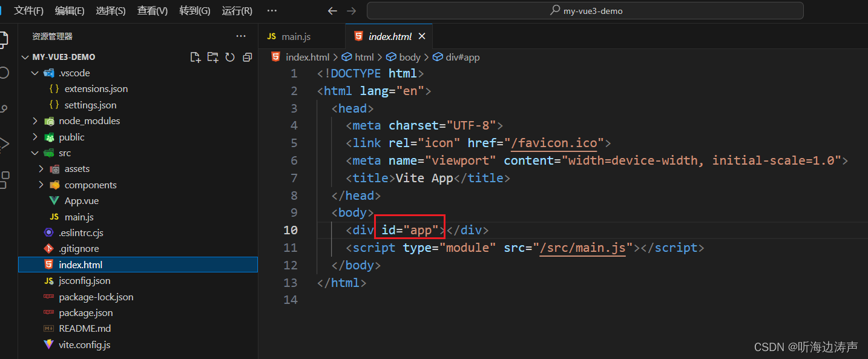The image size is (868, 359).
Task: Open the 文件 menu
Action: click(x=28, y=10)
